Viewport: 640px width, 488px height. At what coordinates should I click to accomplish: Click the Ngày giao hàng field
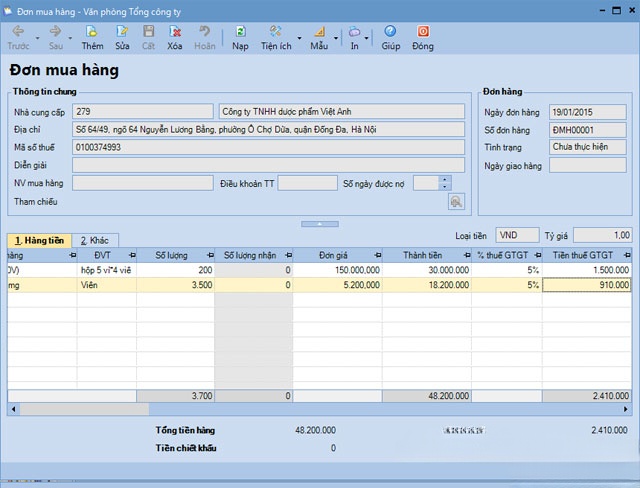pos(588,165)
